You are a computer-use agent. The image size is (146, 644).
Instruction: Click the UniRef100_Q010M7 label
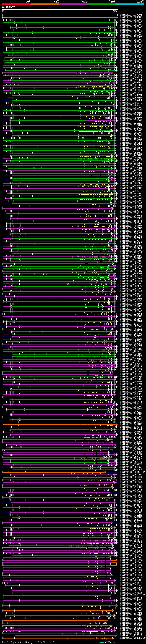pyautogui.click(x=131, y=620)
